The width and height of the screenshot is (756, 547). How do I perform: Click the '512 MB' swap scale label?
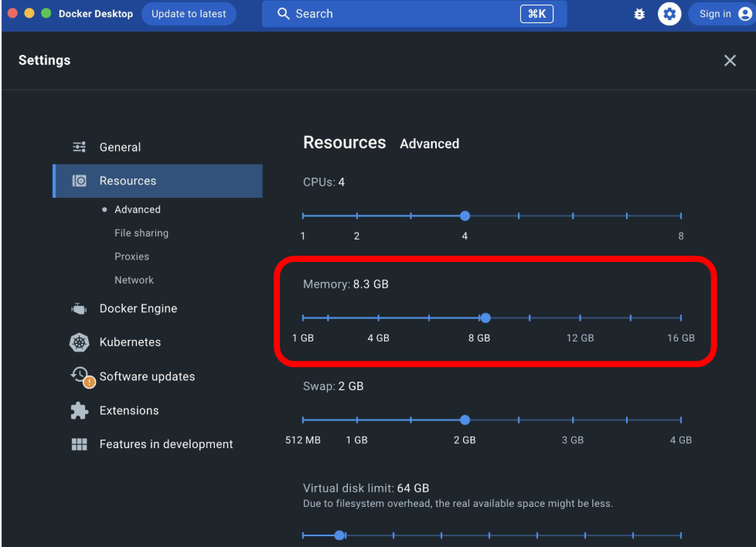point(303,440)
